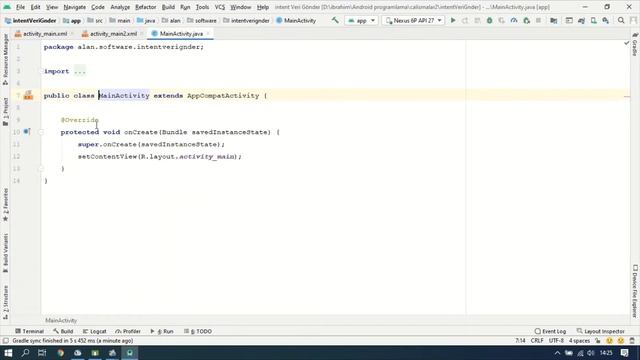Toggle the 1: Project tool window
Screen dimensions: 640x360
pyautogui.click(x=5, y=111)
